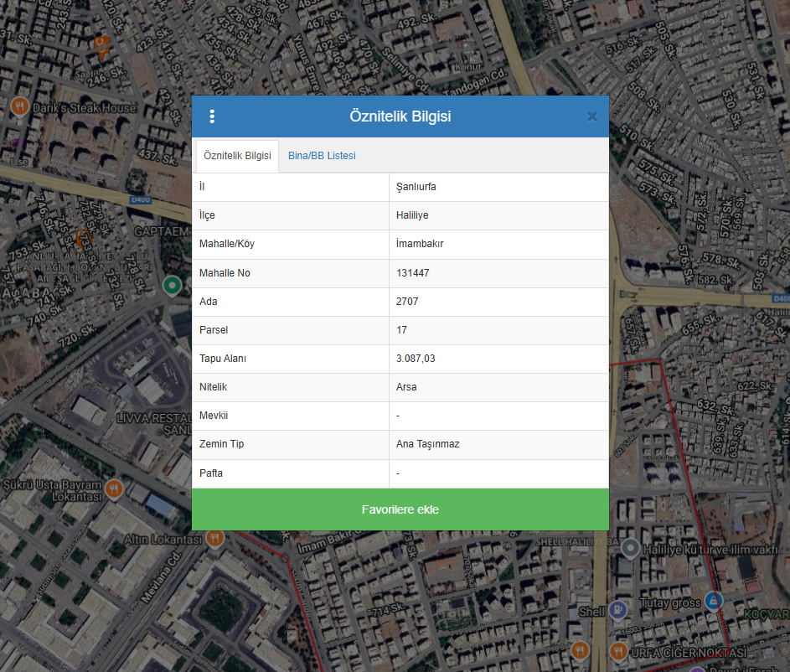The height and width of the screenshot is (672, 790).
Task: Click Darik's Steak House restaurant marker
Action: click(x=20, y=107)
